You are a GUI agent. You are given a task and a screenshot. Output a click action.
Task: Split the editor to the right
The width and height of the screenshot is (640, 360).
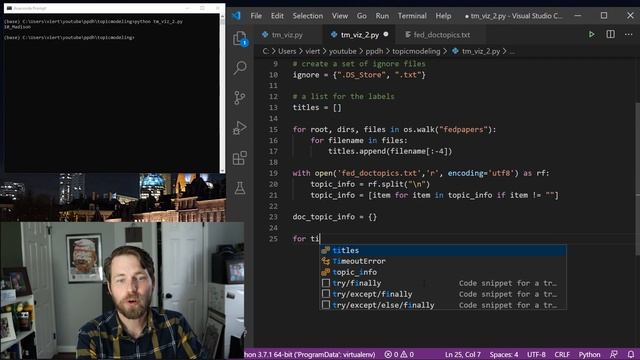click(611, 34)
